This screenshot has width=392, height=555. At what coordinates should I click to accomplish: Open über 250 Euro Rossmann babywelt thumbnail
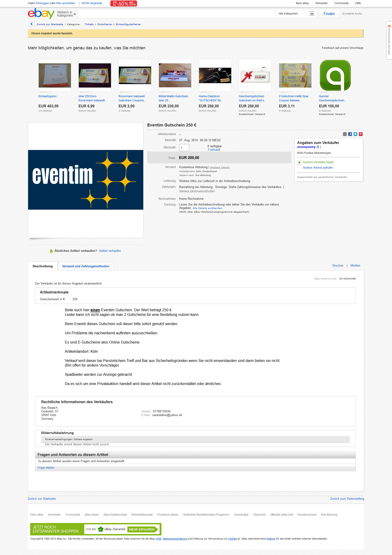tap(95, 75)
